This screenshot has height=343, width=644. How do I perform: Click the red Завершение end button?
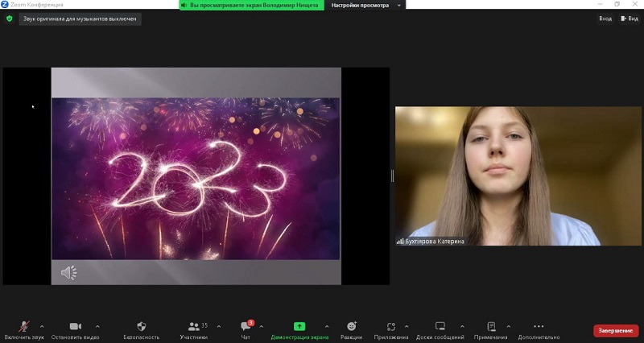[616, 331]
